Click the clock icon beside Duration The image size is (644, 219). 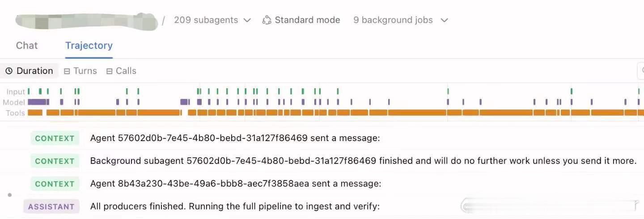click(x=9, y=71)
